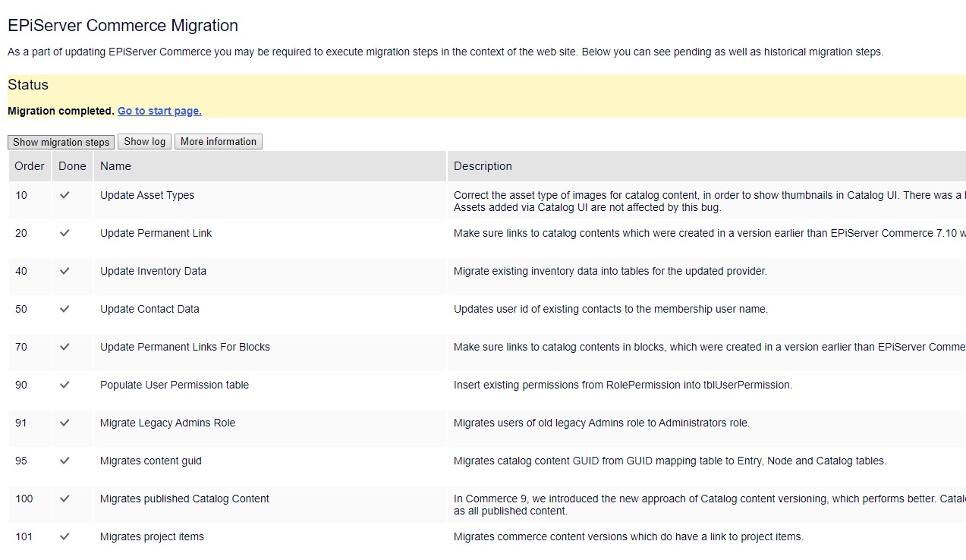Click the done checkmark for Update Permanent Links For Blocks
Image resolution: width=966 pixels, height=560 pixels.
coord(65,347)
